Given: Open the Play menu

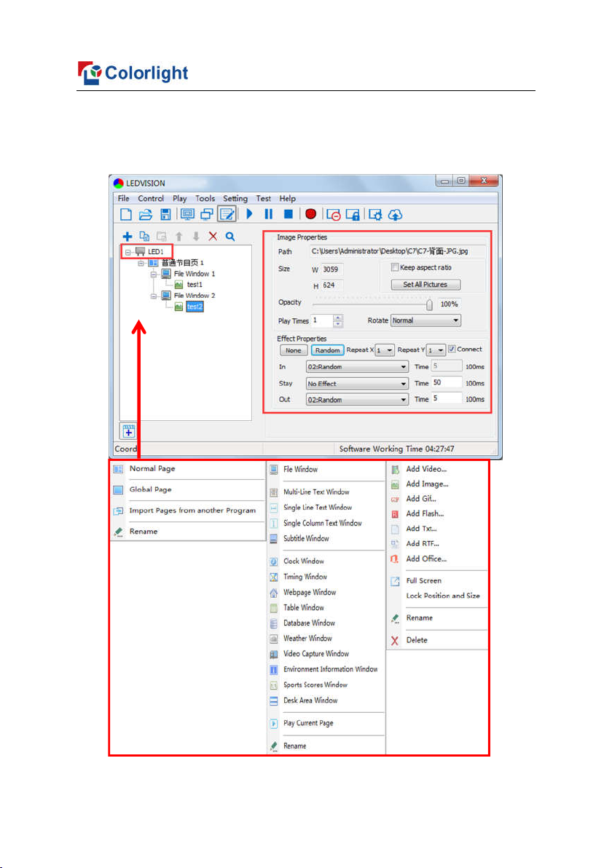Looking at the screenshot, I should (x=179, y=198).
